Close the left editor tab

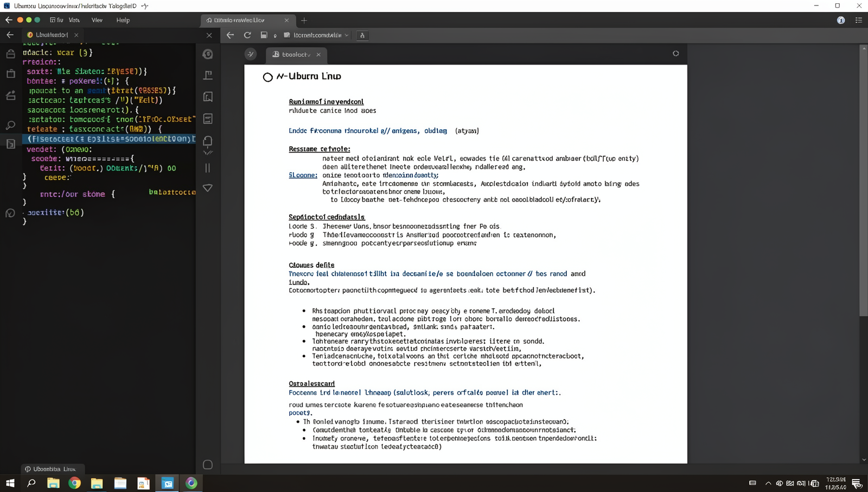(x=76, y=35)
